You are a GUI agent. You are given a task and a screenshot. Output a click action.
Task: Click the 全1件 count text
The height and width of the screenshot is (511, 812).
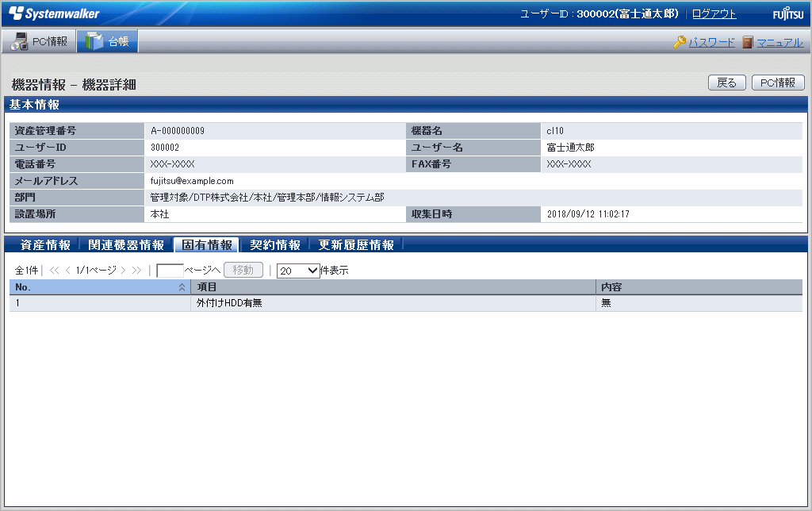coord(26,270)
